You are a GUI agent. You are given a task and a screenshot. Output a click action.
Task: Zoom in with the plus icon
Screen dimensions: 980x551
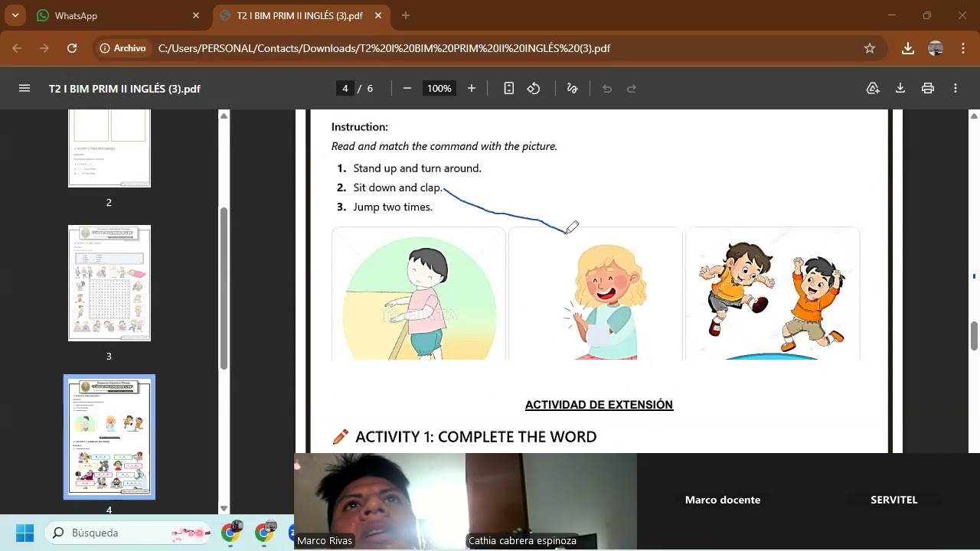tap(472, 89)
